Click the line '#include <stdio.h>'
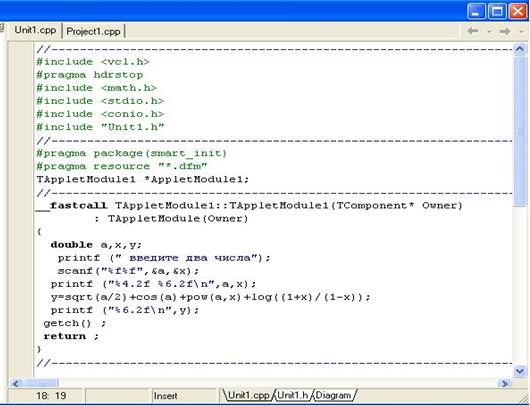This screenshot has width=530, height=406. (x=100, y=101)
